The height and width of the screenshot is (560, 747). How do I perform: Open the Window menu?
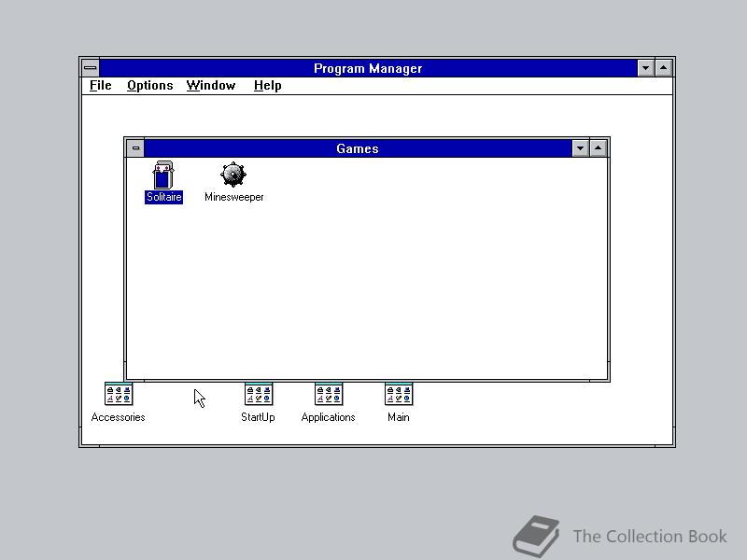coord(211,86)
